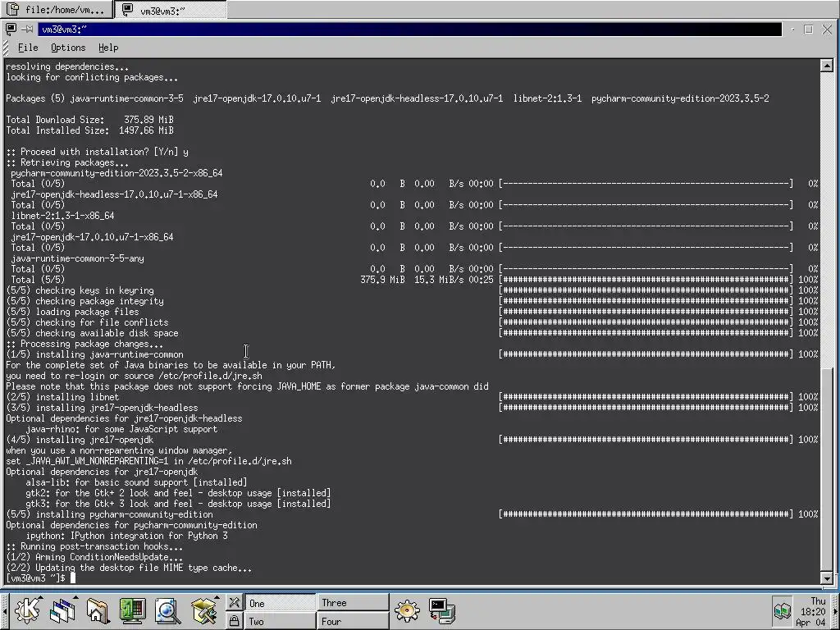
Task: Open the Help menu
Action: tap(108, 48)
